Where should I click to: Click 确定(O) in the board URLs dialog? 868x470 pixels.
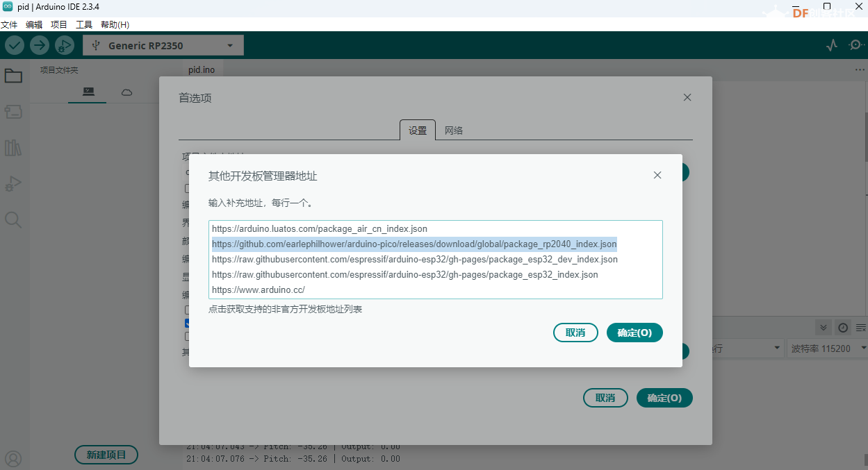(634, 333)
